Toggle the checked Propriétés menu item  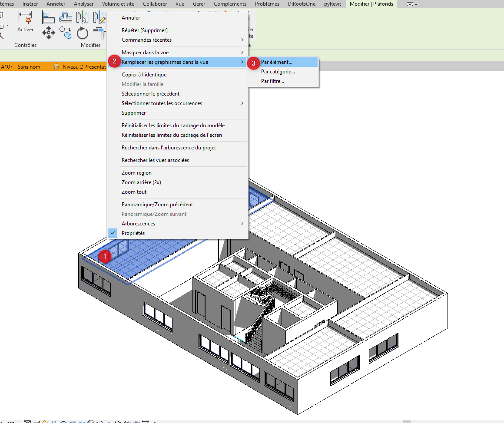coord(177,233)
